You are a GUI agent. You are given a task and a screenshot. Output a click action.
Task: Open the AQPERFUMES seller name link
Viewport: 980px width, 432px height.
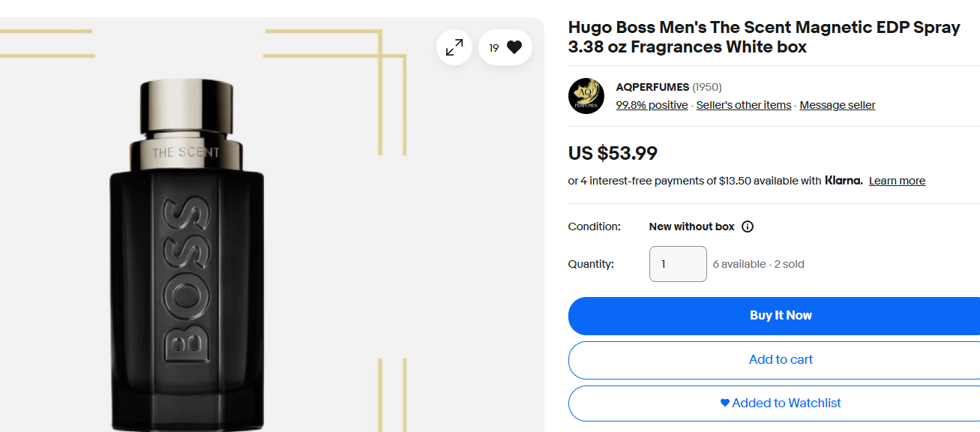coord(652,87)
